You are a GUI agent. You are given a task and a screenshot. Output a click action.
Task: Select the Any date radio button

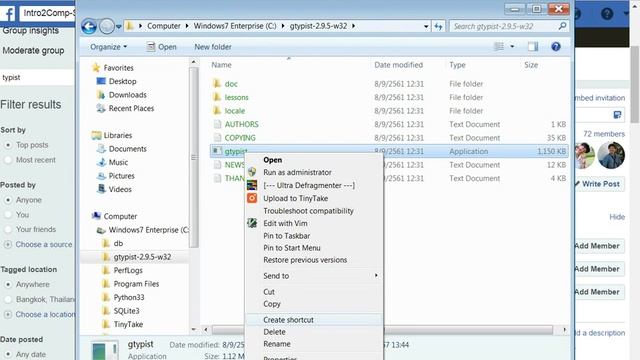click(x=8, y=354)
